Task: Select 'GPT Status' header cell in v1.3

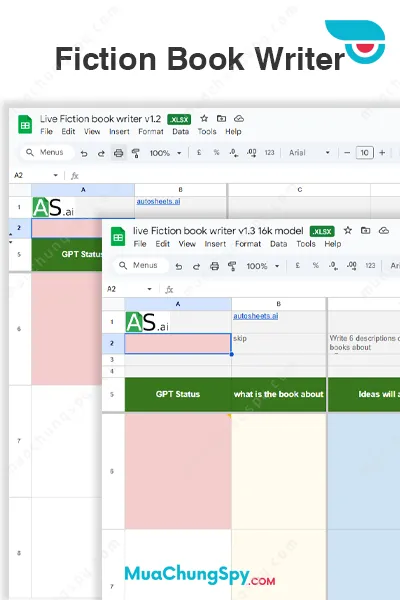Action: [178, 394]
